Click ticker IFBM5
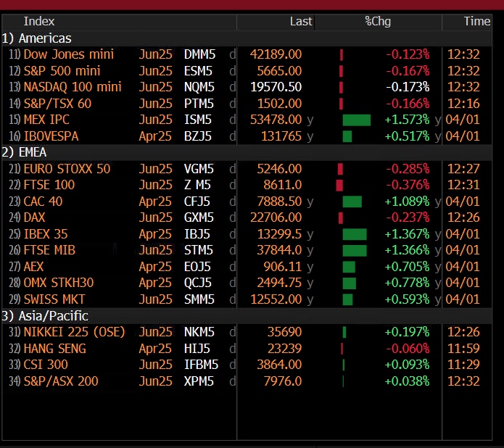 pyautogui.click(x=201, y=365)
